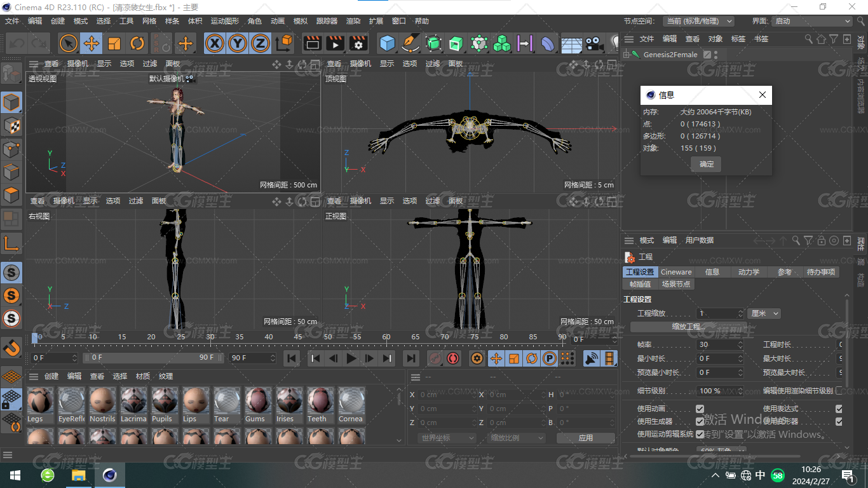The height and width of the screenshot is (488, 868).
Task: Open the 编辑 menu in main menu bar
Action: 35,21
